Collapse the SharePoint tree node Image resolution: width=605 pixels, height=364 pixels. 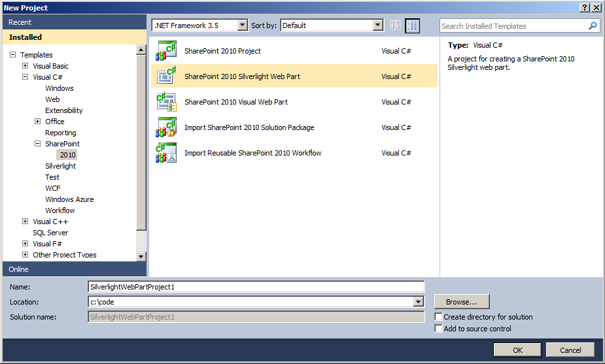point(37,143)
